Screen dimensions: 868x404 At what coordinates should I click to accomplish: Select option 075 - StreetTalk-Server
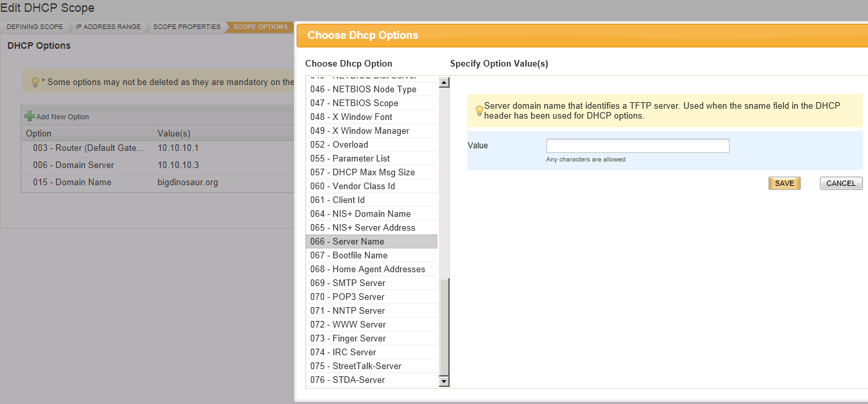tap(372, 366)
